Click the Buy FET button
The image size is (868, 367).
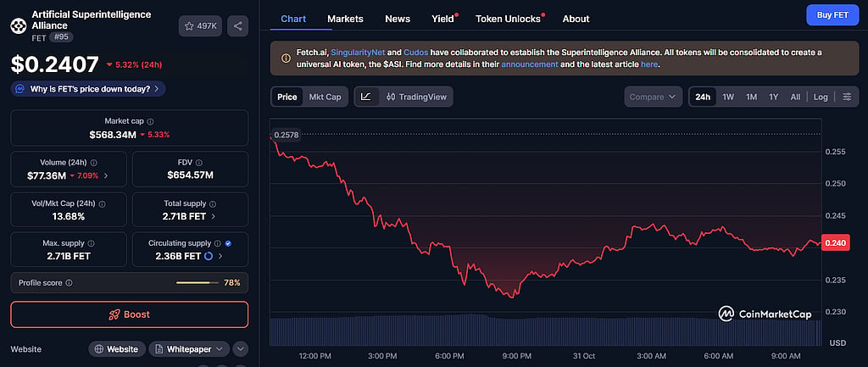[x=832, y=15]
